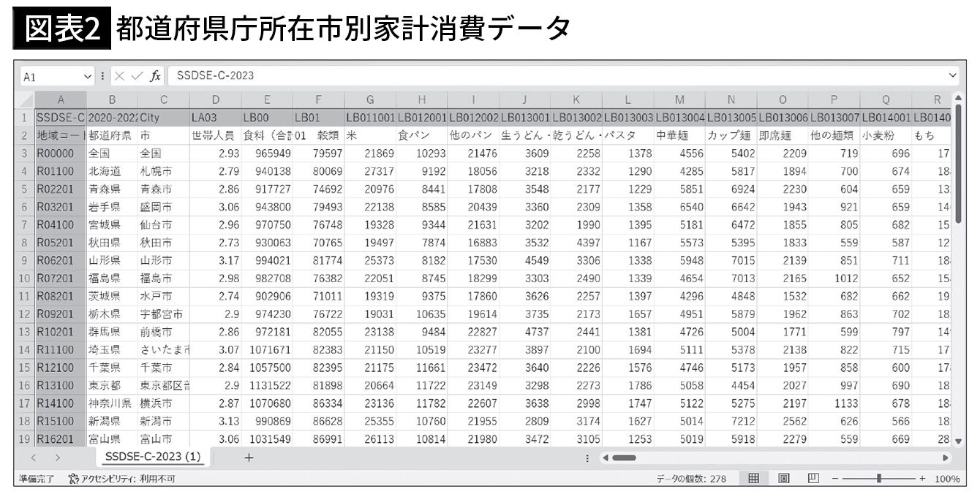980x497 pixels.
Task: Switch to Page Layout view icon
Action: [783, 479]
